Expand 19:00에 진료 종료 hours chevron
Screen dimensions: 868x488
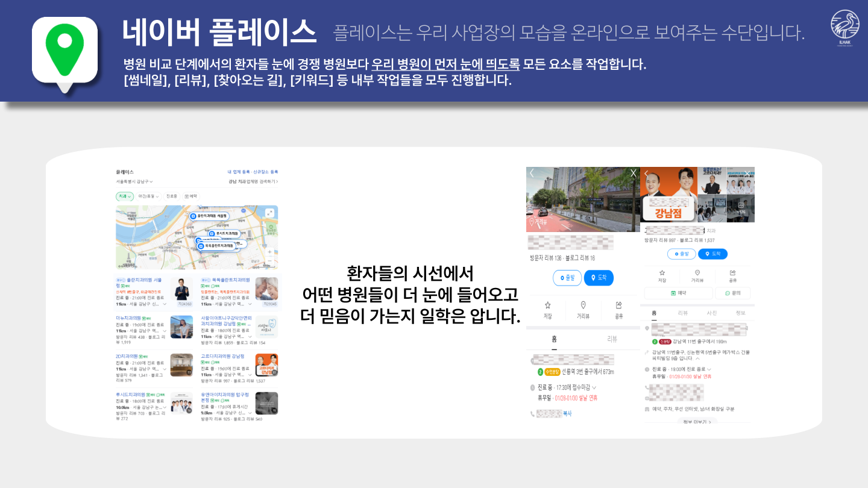709,369
